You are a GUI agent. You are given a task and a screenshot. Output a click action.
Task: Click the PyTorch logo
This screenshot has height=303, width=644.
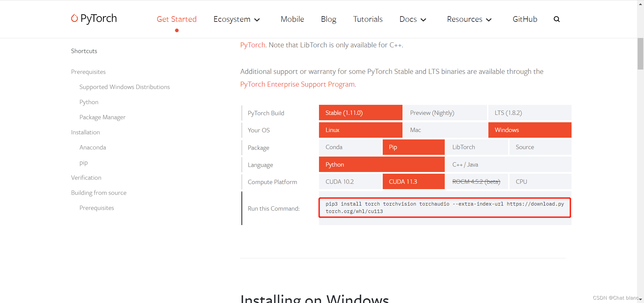coord(94,18)
